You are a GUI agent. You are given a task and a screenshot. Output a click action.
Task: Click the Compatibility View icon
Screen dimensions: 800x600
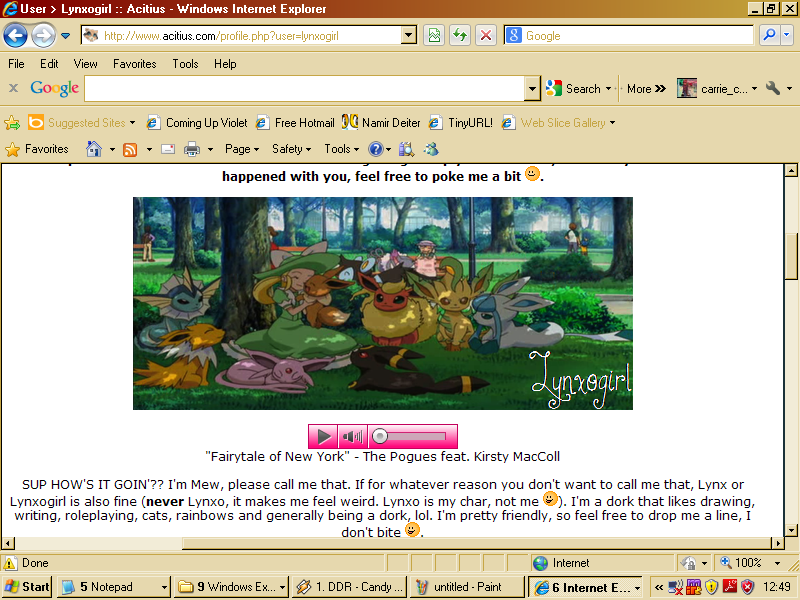[x=434, y=36]
